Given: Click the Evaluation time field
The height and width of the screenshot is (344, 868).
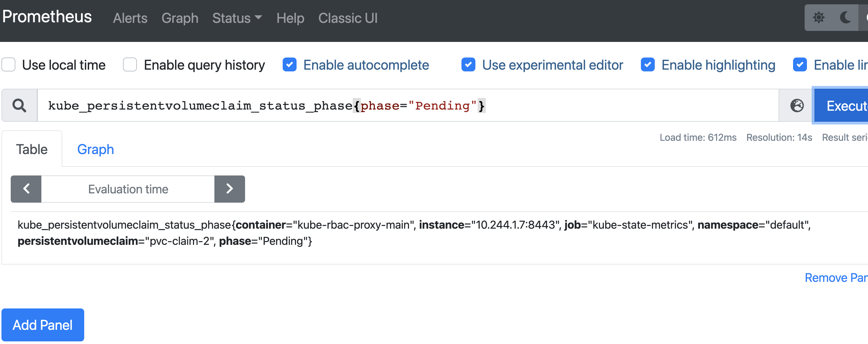Looking at the screenshot, I should click(128, 189).
